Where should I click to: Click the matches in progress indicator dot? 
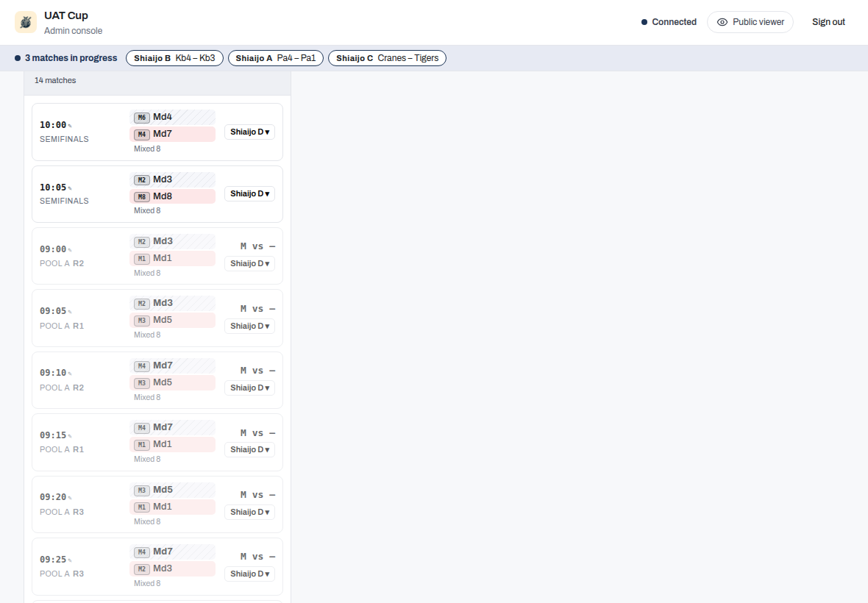click(18, 58)
